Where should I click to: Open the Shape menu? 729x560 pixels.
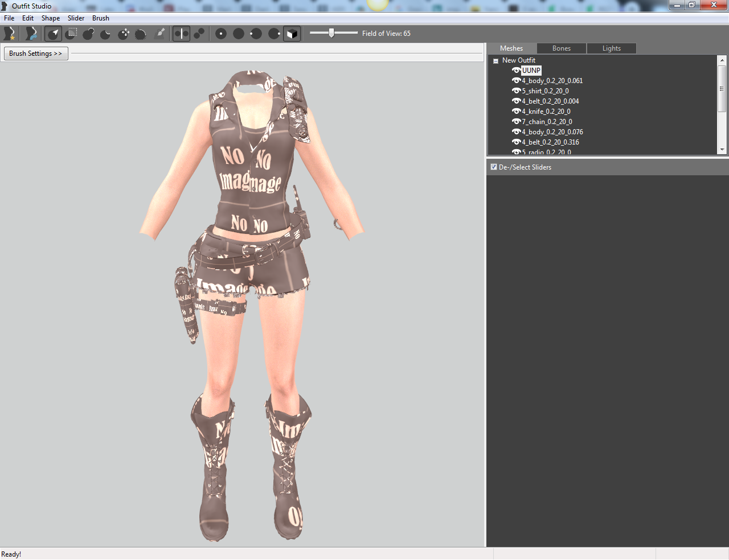(50, 18)
